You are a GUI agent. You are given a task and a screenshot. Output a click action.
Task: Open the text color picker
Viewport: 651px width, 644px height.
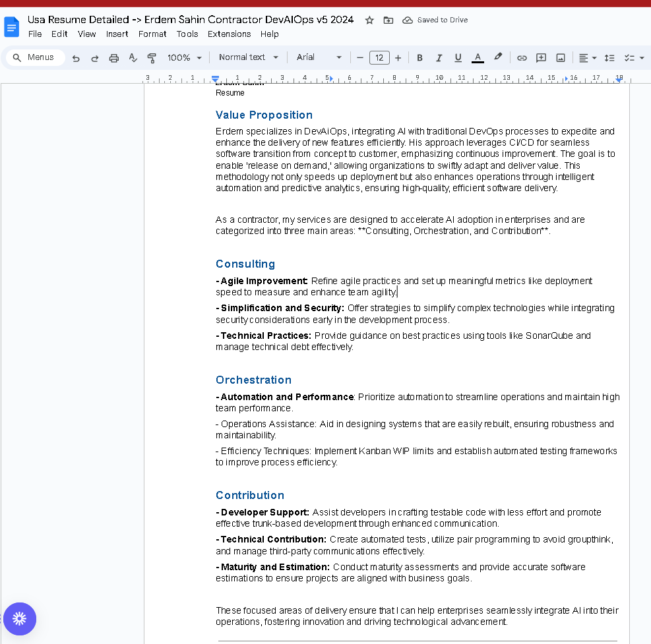click(x=478, y=58)
